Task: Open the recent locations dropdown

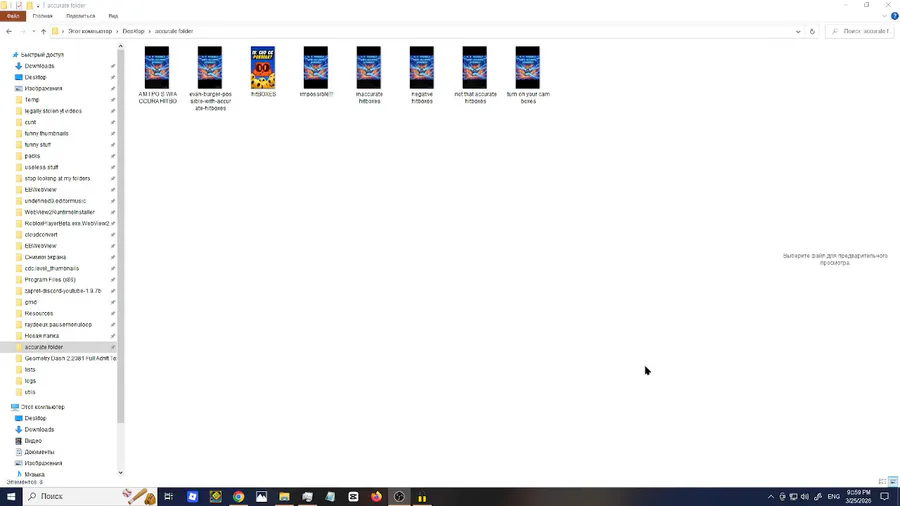Action: [x=33, y=32]
